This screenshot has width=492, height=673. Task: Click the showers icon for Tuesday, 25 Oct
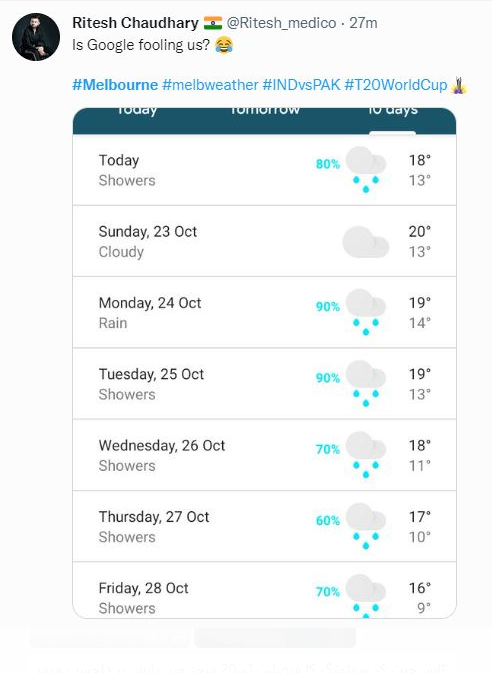pos(366,383)
